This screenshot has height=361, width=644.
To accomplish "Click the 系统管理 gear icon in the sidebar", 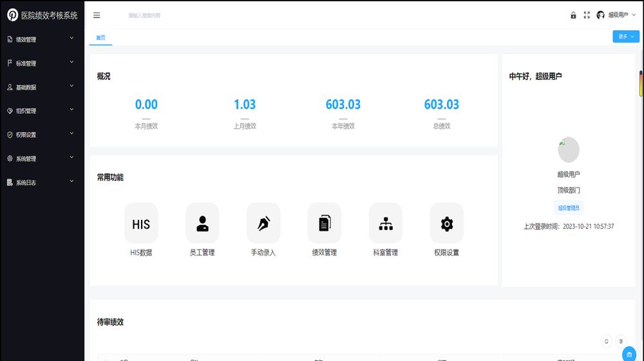I will pyautogui.click(x=10, y=159).
